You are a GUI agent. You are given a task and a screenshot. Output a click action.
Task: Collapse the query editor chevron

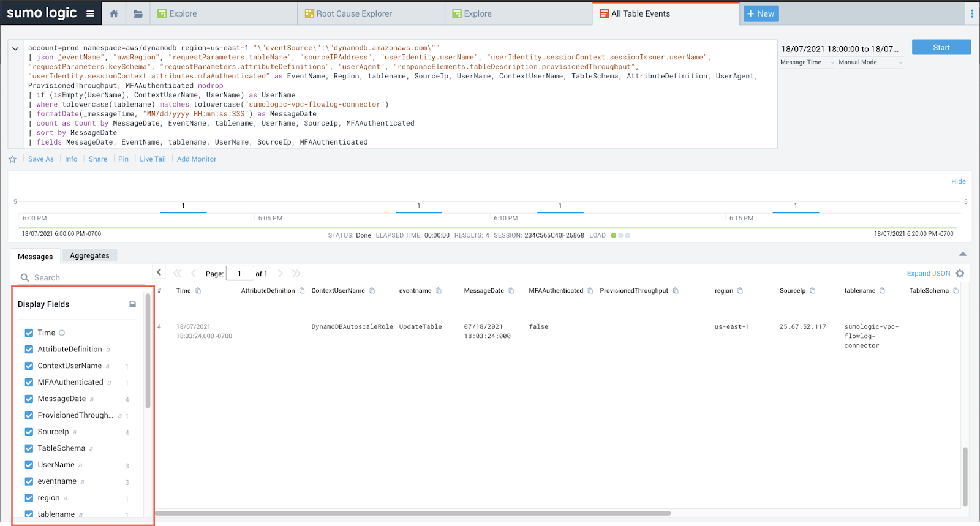tap(15, 48)
